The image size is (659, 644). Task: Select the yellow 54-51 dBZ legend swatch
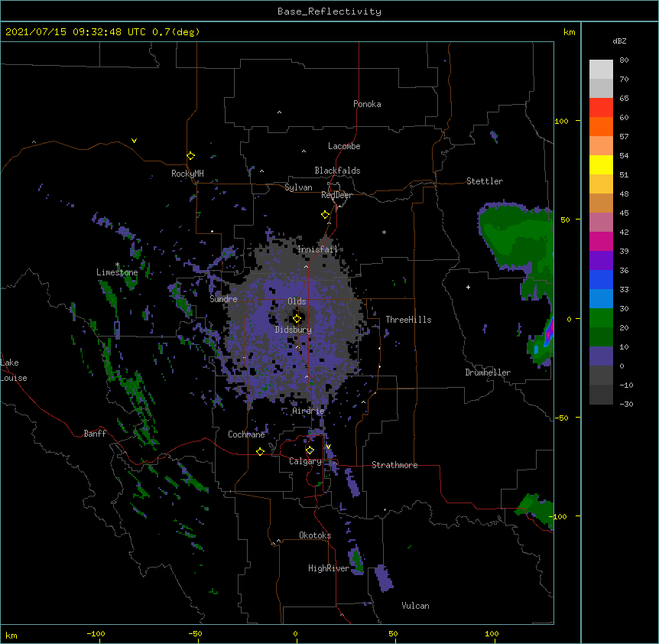601,164
